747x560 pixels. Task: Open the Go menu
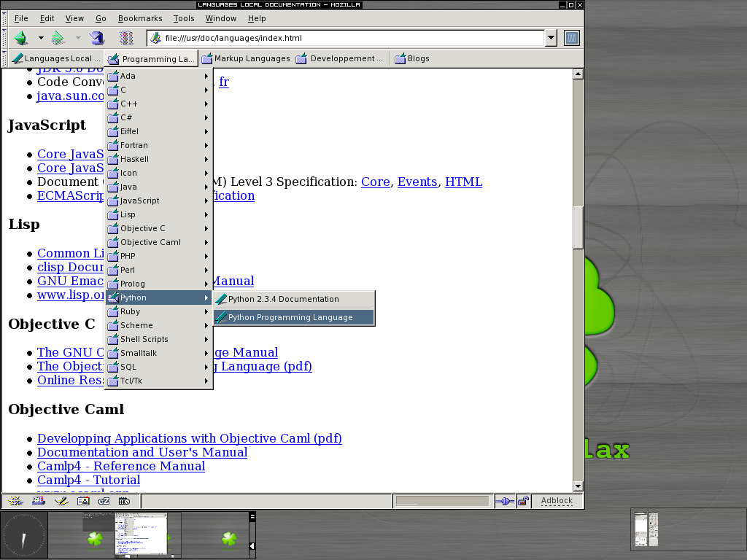coord(101,18)
